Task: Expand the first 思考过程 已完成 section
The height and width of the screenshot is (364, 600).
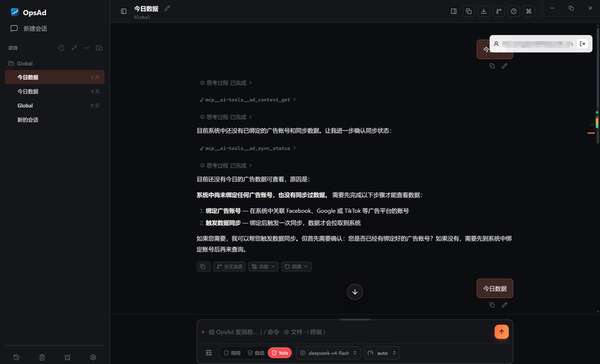Action: click(x=226, y=83)
